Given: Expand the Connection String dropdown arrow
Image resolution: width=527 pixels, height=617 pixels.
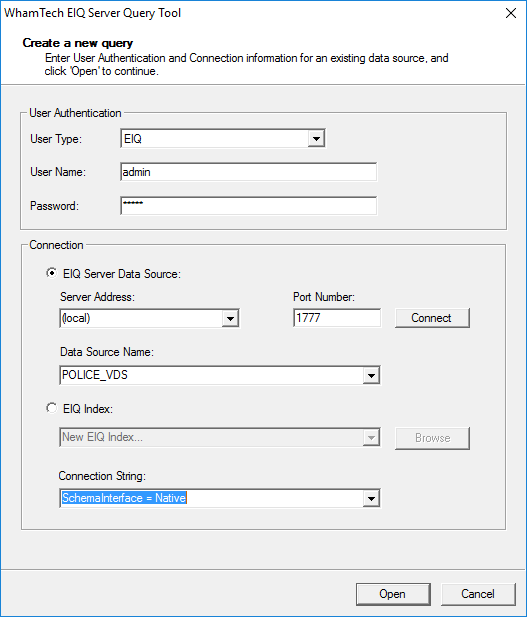Looking at the screenshot, I should (371, 499).
